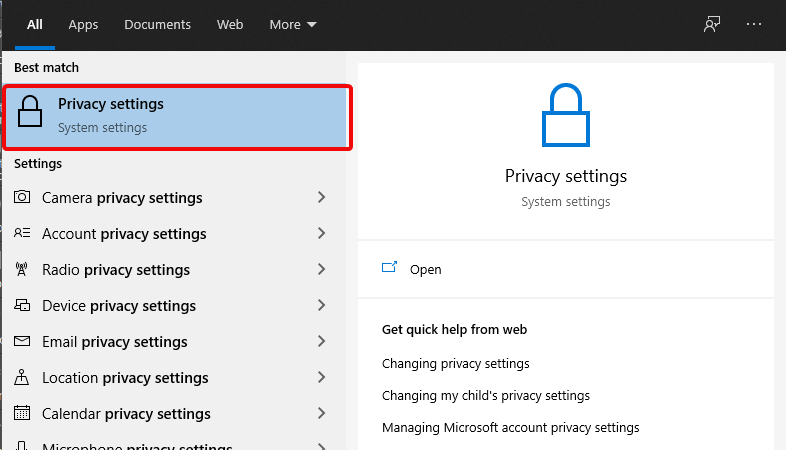This screenshot has height=450, width=786.
Task: Click the lock icon in best match
Action: [x=30, y=111]
